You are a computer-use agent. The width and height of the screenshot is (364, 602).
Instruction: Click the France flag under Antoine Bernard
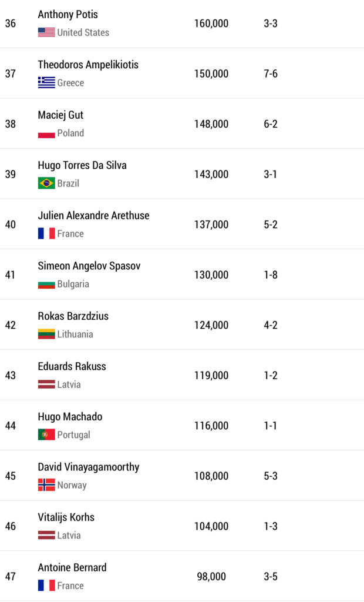[x=46, y=586]
